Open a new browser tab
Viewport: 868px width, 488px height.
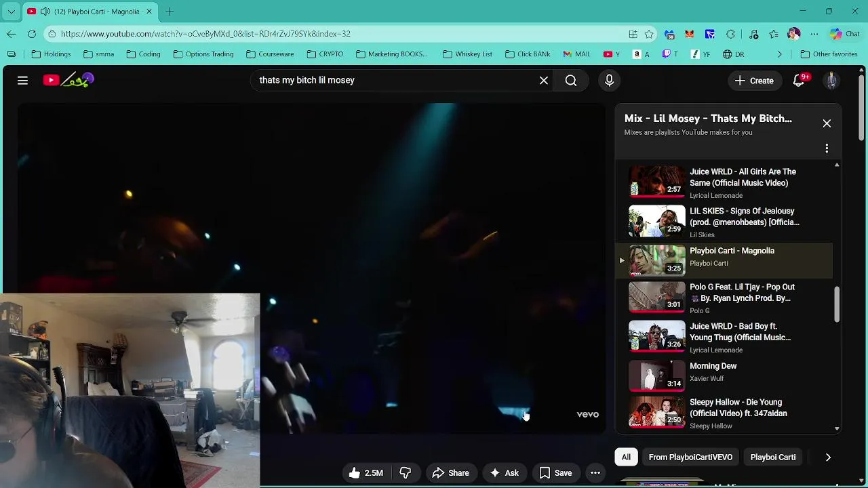[170, 12]
